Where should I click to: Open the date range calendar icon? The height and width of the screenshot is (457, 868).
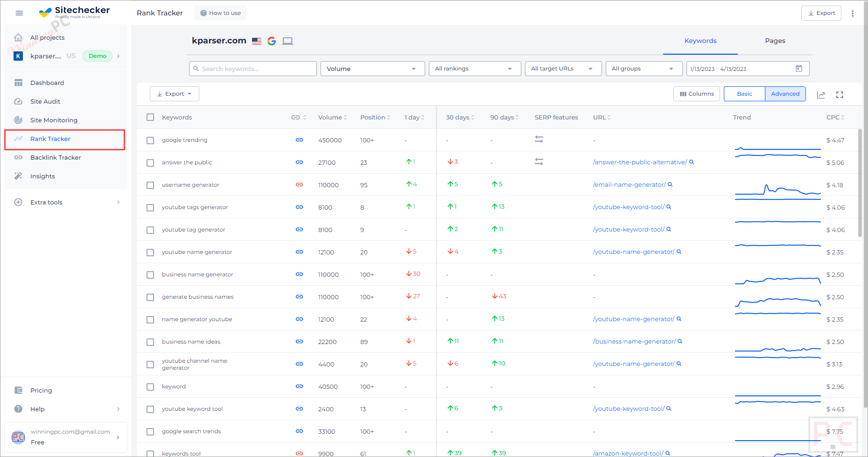(799, 69)
